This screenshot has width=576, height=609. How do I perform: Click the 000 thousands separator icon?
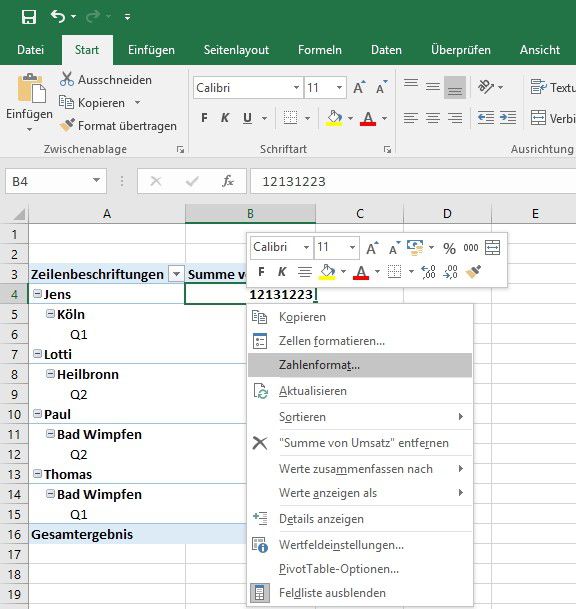point(471,248)
